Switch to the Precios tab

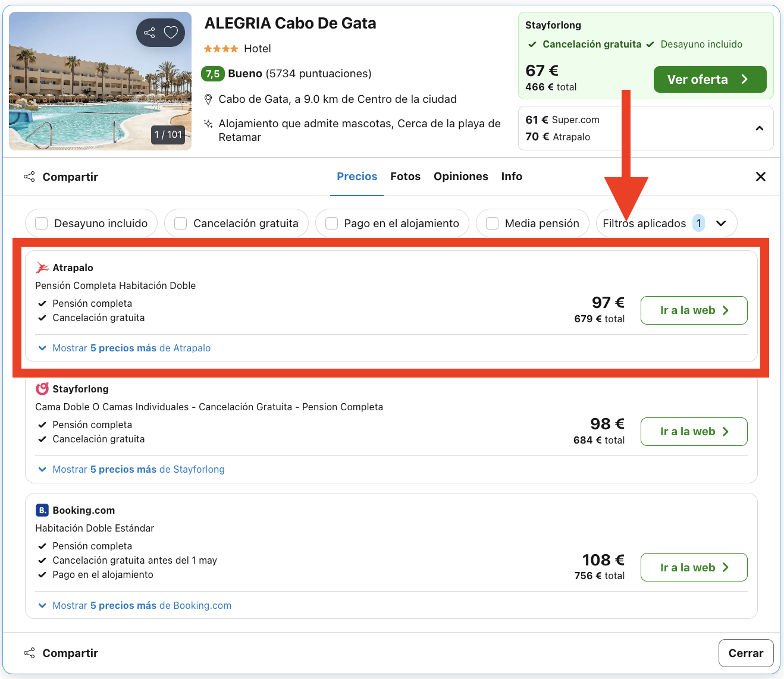pos(357,177)
